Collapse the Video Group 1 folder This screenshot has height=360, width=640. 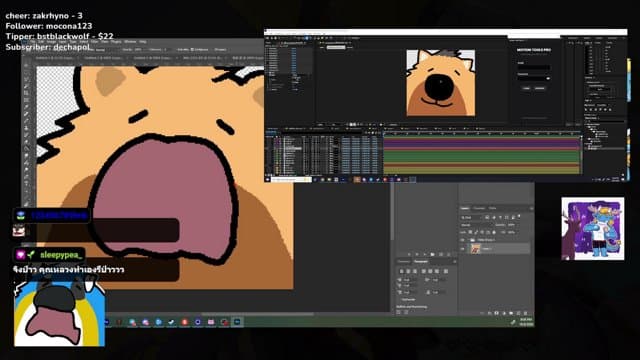click(x=468, y=240)
